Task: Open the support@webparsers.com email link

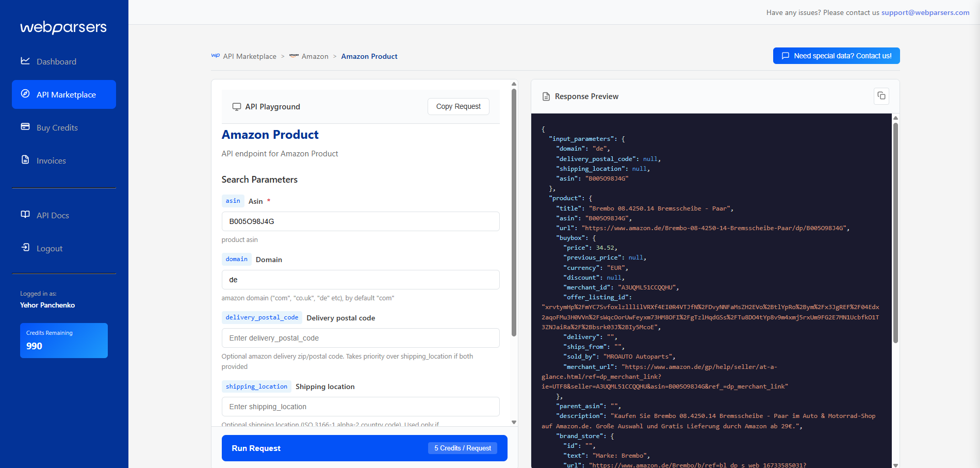Action: tap(925, 12)
